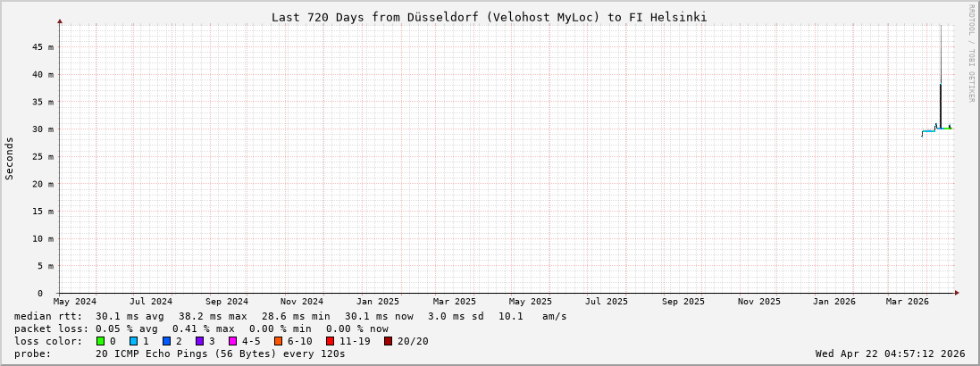Click the vertical Seconds axis label
Viewport: 980px width, 366px height.
[10, 158]
